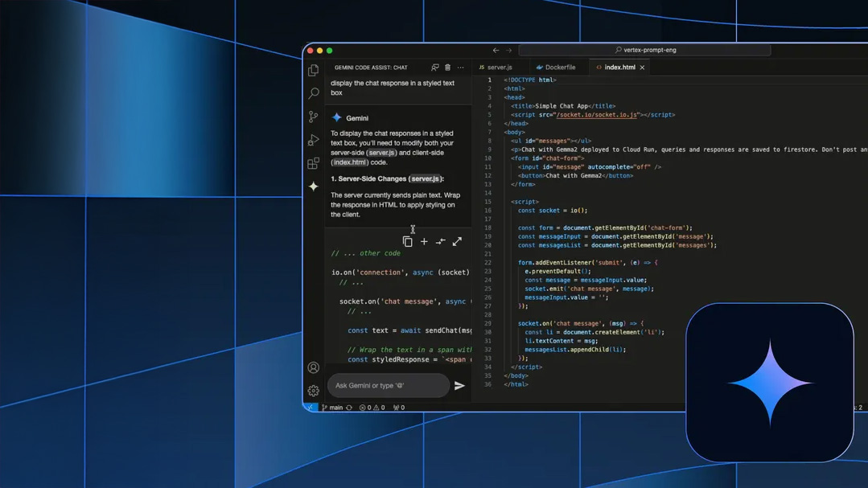
Task: Open the errors count in the status bar
Action: pos(365,408)
